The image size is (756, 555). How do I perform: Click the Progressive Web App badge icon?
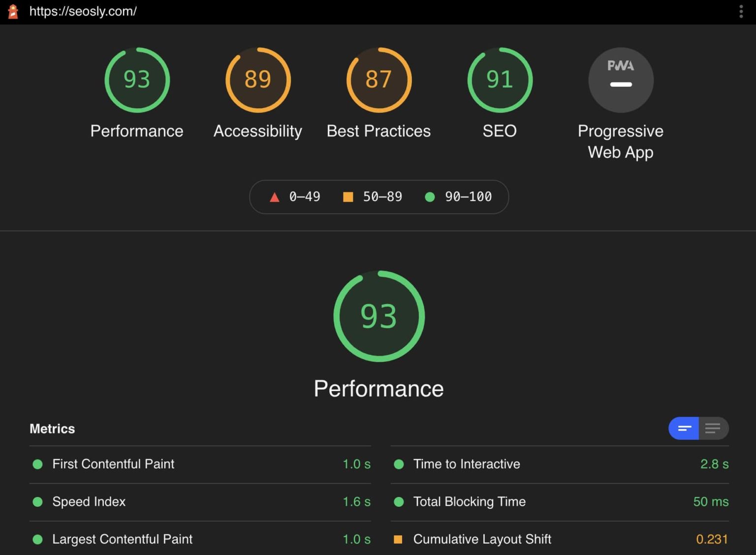[x=621, y=80]
